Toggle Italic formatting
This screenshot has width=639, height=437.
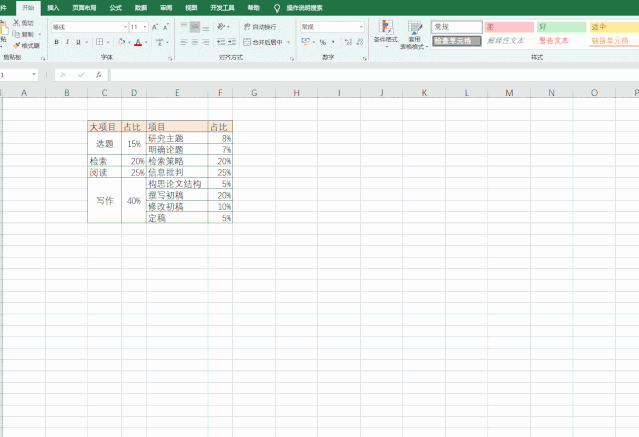click(68, 42)
